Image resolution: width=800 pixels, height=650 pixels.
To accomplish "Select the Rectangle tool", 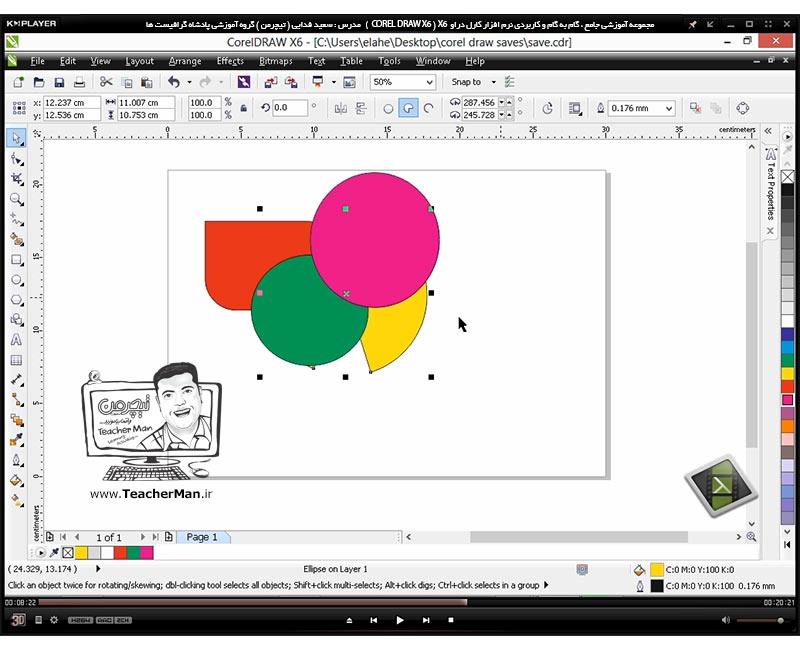I will [x=16, y=260].
